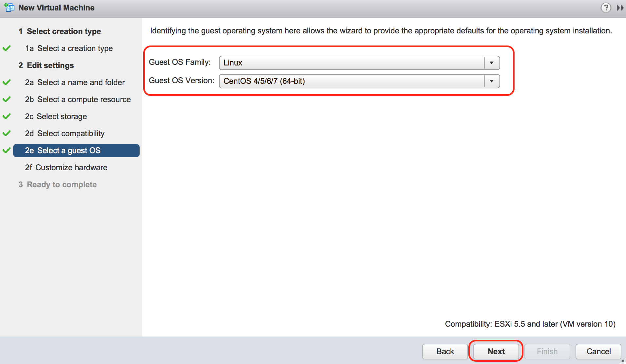The width and height of the screenshot is (626, 364).
Task: Click the '1 Select creation type' heading
Action: click(60, 31)
